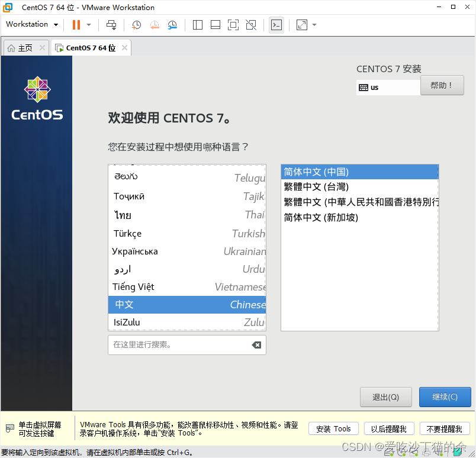Click the VMware Workstation title bar logo

pos(8,7)
